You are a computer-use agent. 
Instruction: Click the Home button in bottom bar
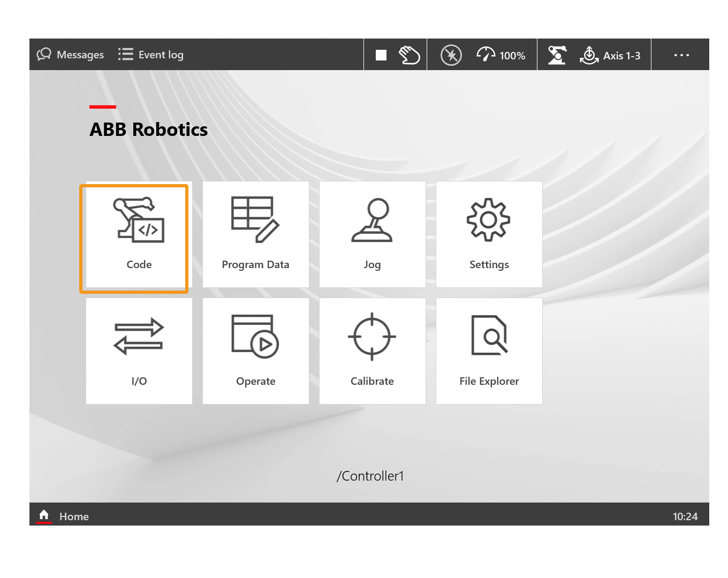[63, 516]
